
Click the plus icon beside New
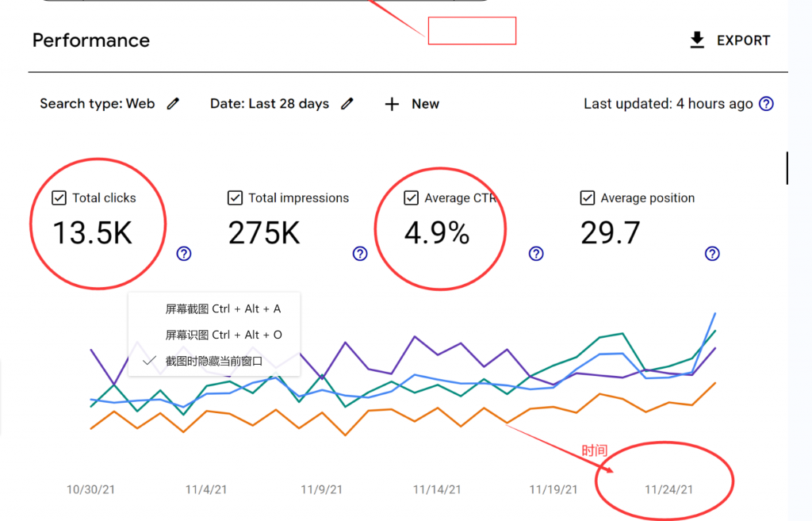tap(392, 104)
